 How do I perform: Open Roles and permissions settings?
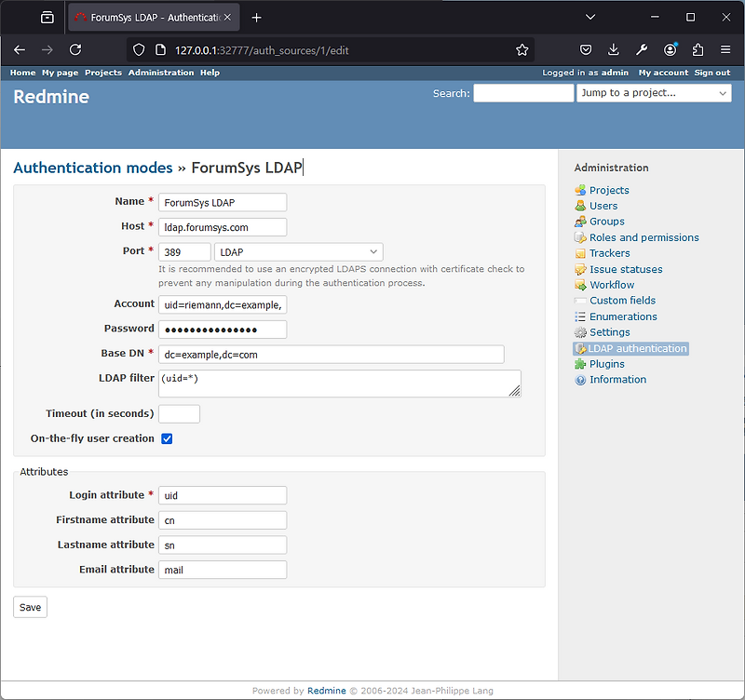(579, 237)
